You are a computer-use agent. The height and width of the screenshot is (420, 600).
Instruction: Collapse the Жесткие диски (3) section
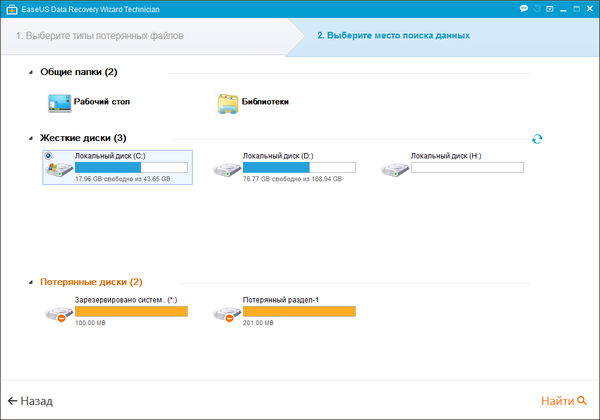[x=31, y=138]
